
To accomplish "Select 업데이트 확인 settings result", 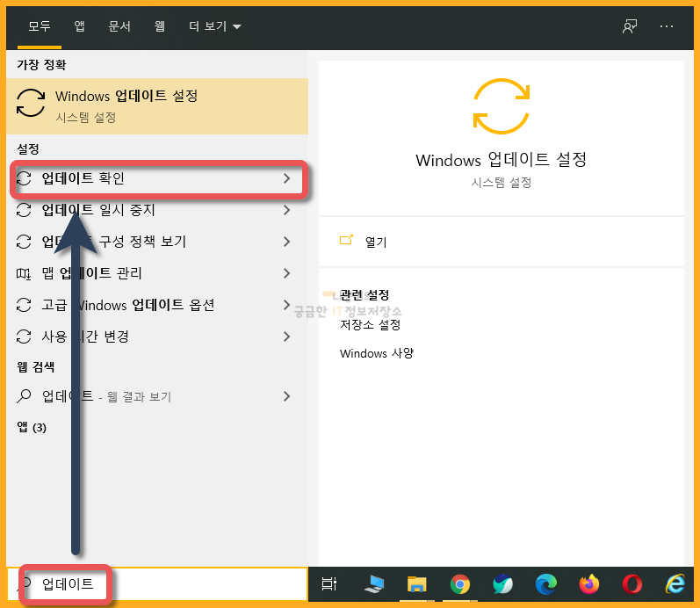I will pyautogui.click(x=157, y=178).
